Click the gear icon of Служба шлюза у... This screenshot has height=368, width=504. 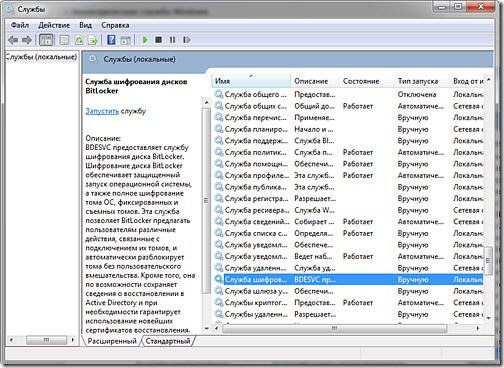[219, 291]
